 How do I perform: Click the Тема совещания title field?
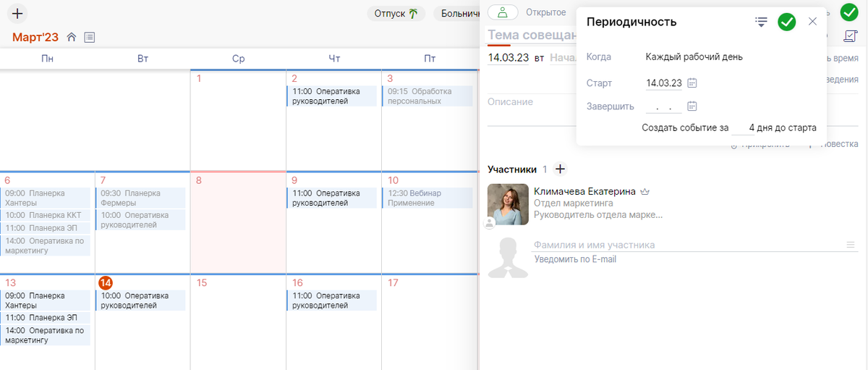[532, 35]
